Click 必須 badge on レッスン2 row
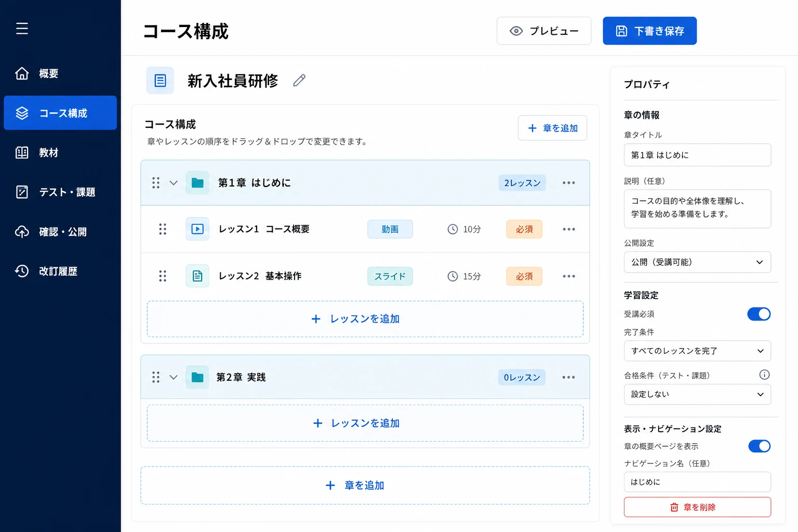Image resolution: width=798 pixels, height=532 pixels. coord(524,276)
